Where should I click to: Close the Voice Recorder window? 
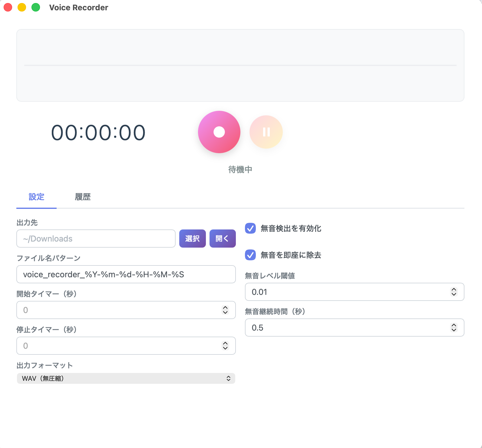click(8, 7)
